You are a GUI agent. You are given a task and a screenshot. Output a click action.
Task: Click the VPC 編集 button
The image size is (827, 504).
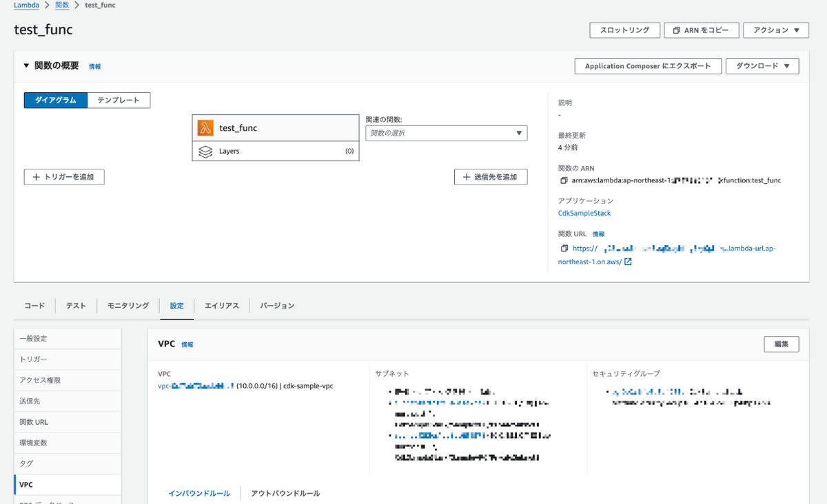[x=782, y=344]
